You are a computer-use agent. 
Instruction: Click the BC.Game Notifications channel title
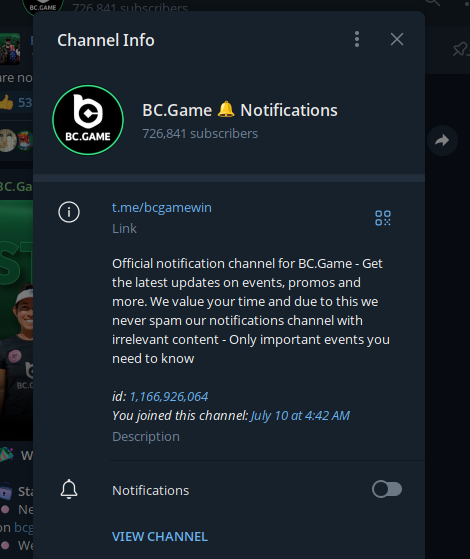click(240, 110)
